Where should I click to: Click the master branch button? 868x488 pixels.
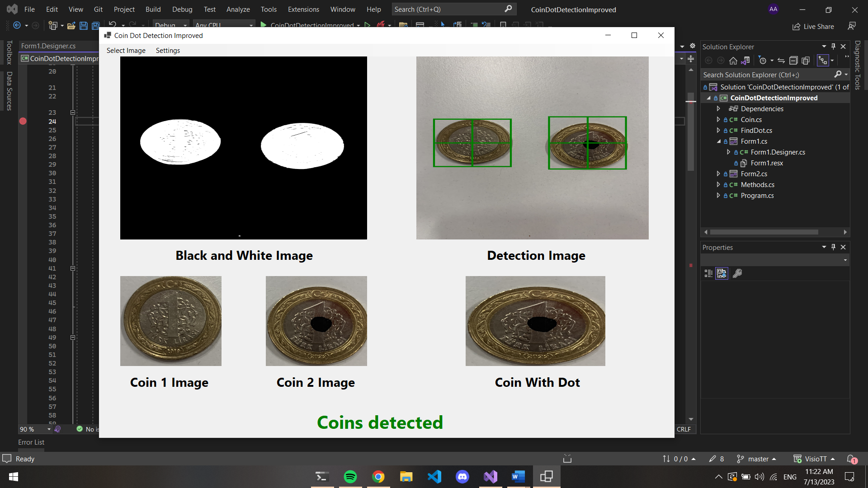(x=756, y=459)
